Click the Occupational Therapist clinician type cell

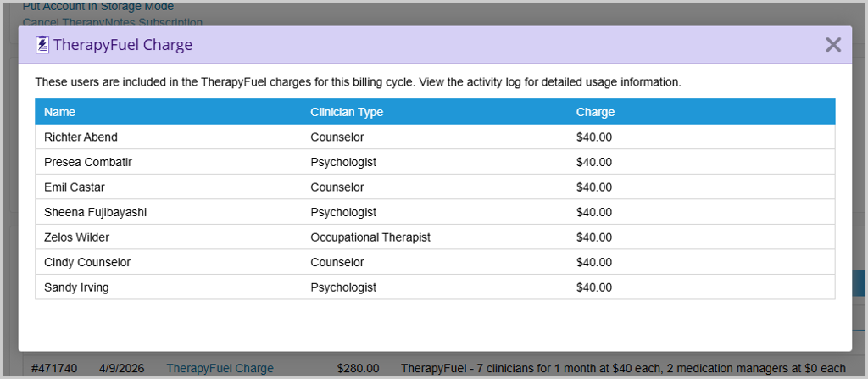coord(370,237)
